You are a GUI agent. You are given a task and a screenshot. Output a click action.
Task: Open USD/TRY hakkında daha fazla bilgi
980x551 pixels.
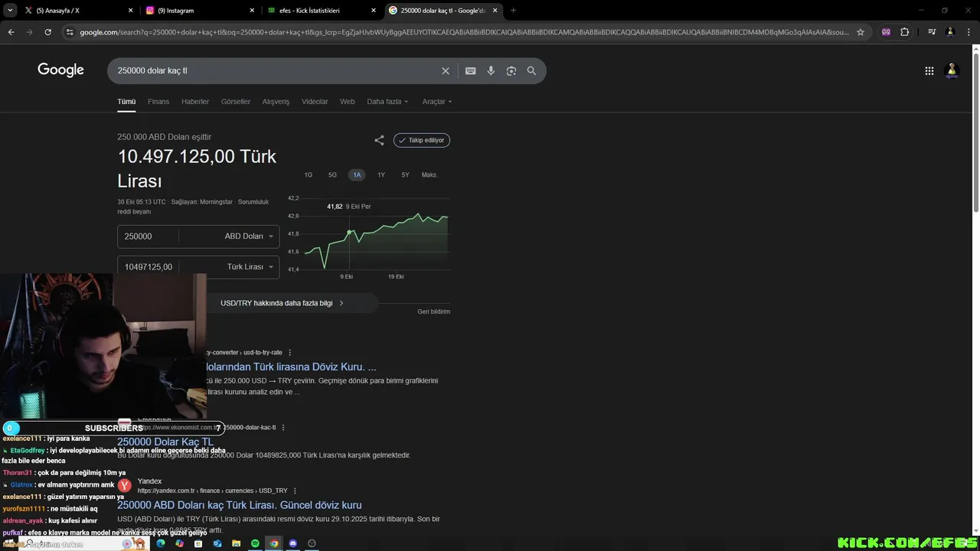pos(282,303)
